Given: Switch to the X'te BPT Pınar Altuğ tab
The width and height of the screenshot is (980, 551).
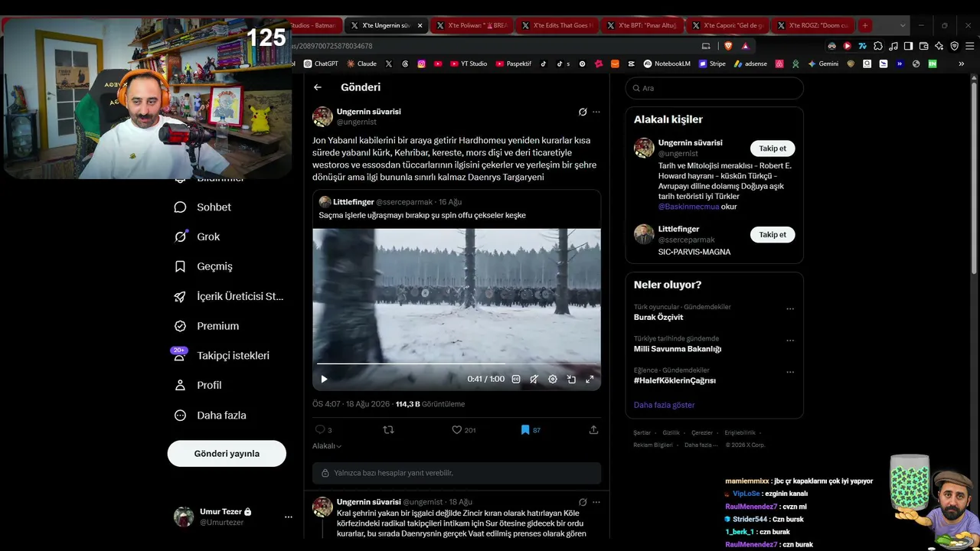Looking at the screenshot, I should click(x=642, y=25).
